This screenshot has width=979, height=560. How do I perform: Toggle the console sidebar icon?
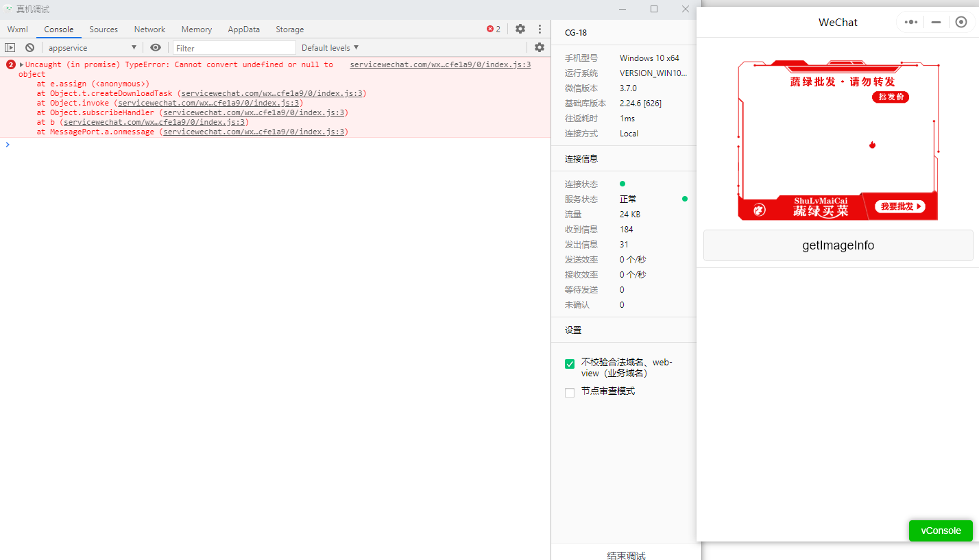click(x=10, y=48)
